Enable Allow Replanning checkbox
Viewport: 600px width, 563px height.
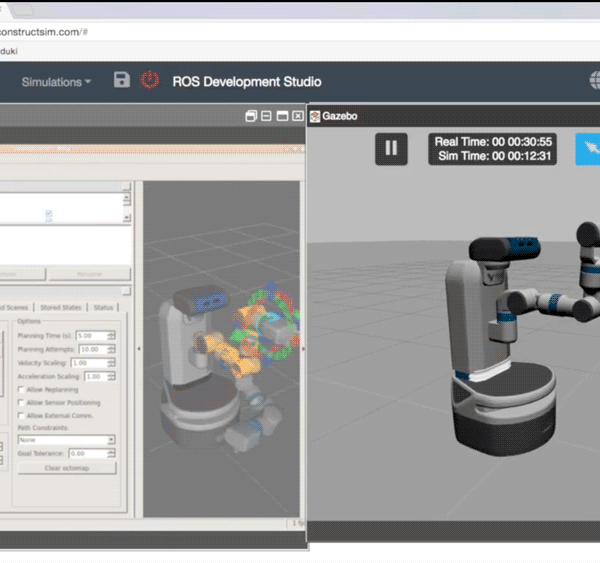pos(21,390)
